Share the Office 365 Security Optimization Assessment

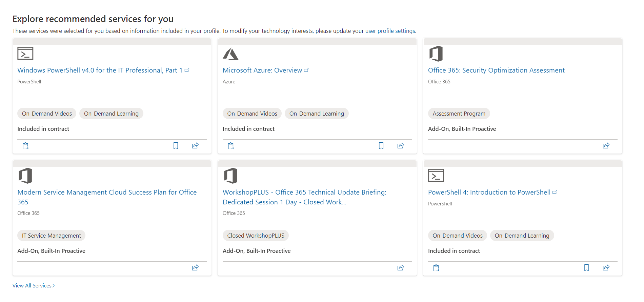click(x=606, y=146)
